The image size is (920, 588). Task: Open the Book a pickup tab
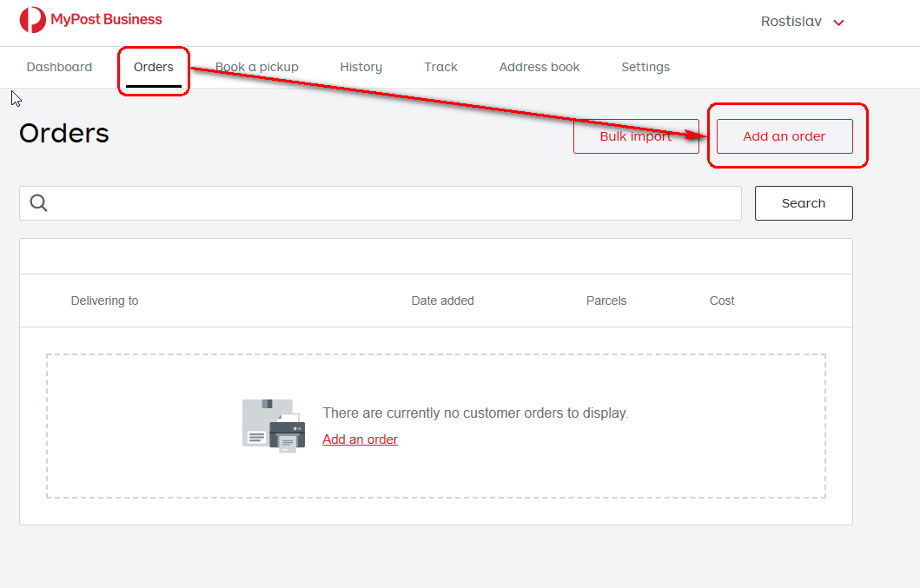[x=257, y=67]
